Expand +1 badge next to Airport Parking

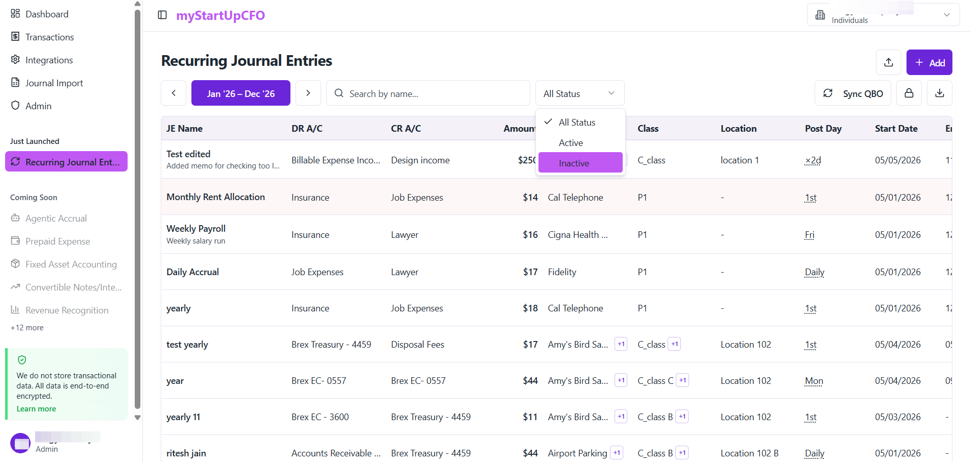pos(617,453)
